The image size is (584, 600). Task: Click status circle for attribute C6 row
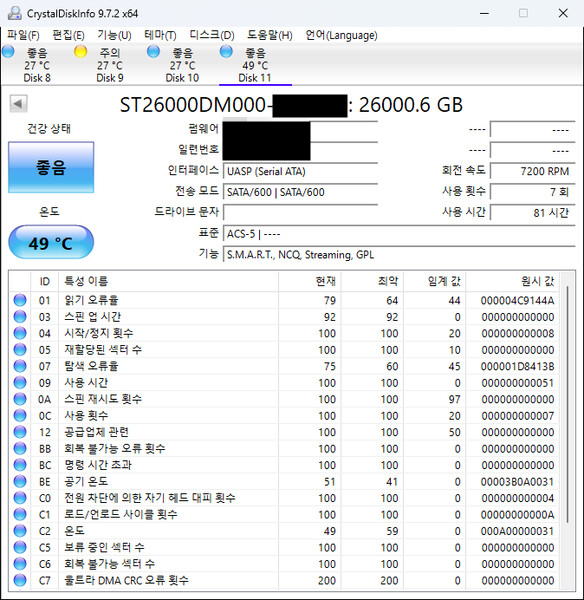pyautogui.click(x=20, y=564)
